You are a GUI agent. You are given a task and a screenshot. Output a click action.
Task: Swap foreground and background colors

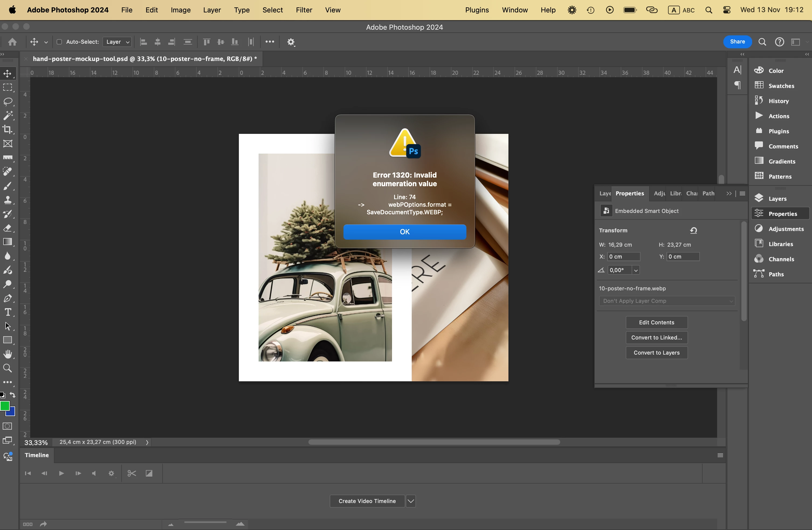click(x=13, y=395)
